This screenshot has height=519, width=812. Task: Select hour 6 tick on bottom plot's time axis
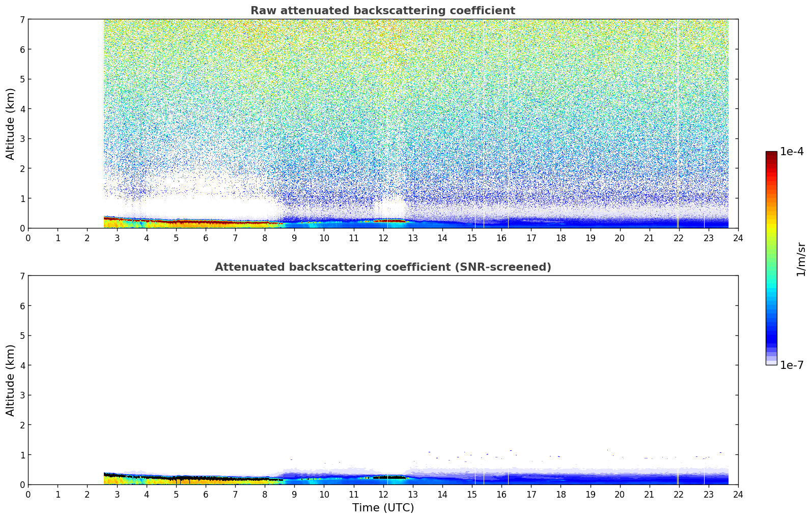point(206,494)
